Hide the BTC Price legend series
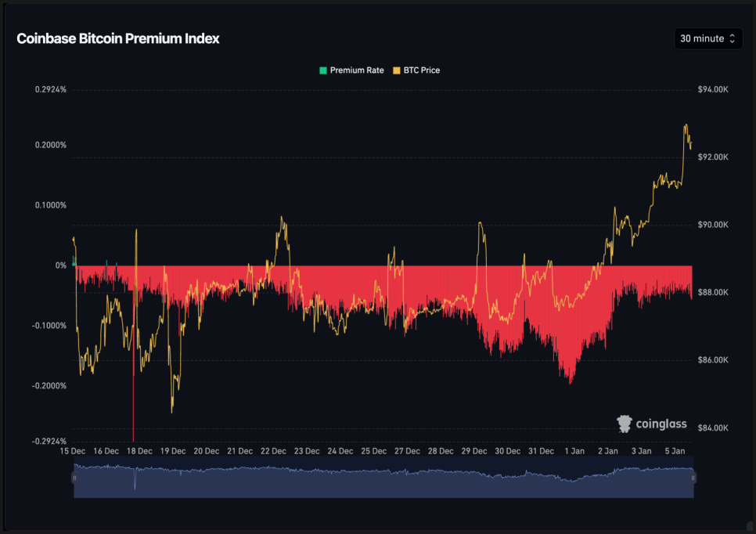Screen dimensions: 756x534 [421, 70]
